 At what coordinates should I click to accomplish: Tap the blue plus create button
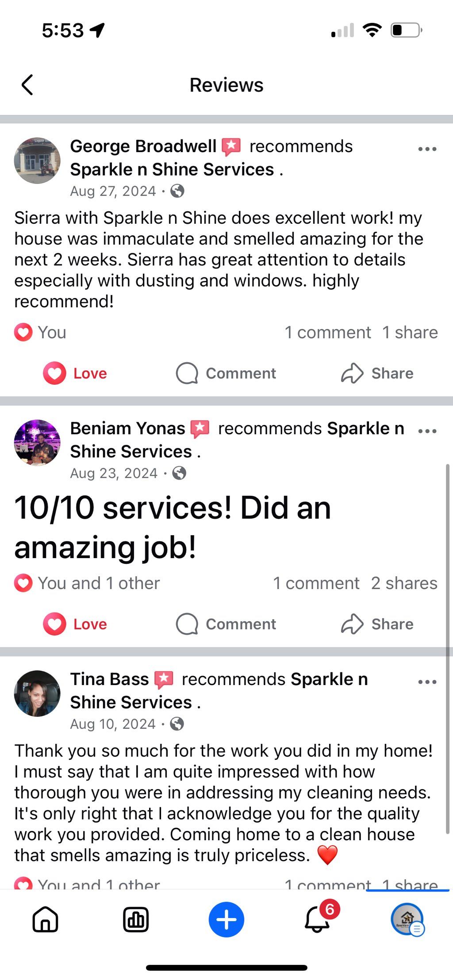[x=226, y=919]
